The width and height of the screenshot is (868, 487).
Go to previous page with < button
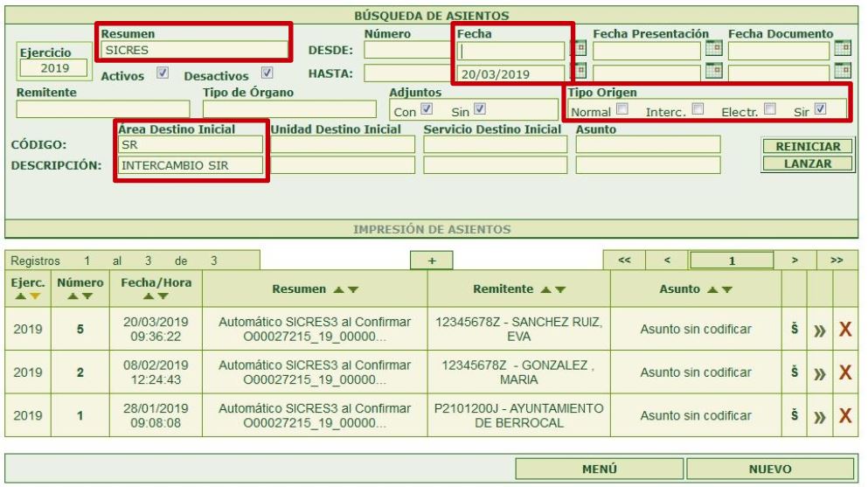pyautogui.click(x=667, y=260)
